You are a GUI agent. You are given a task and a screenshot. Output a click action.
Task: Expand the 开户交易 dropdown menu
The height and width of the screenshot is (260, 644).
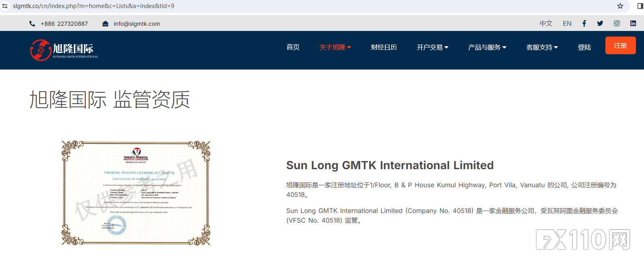click(x=433, y=47)
